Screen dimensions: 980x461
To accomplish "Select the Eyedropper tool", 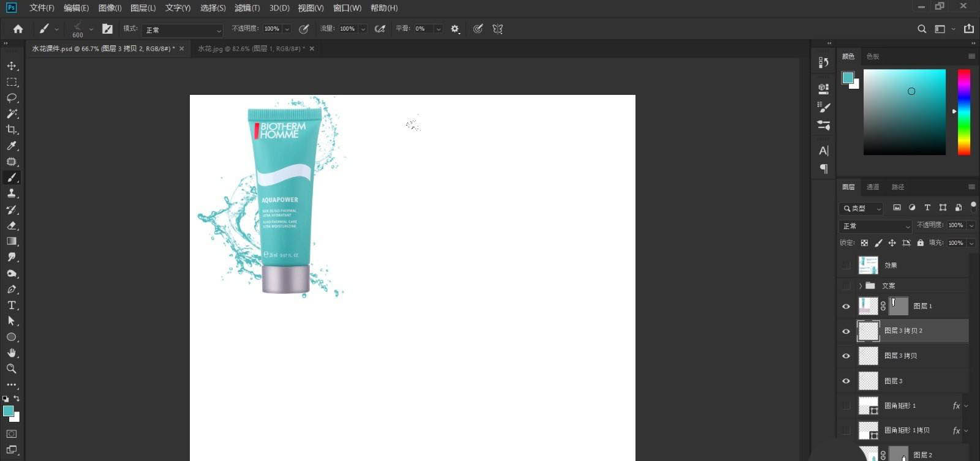I will (12, 145).
